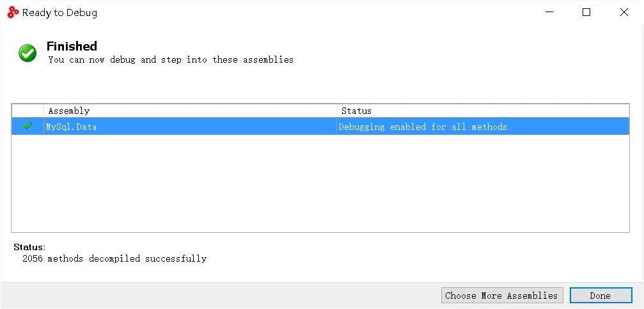Click the 'You can now debug' subtitle text
Viewport: 644px width, 309px height.
pyautogui.click(x=171, y=60)
